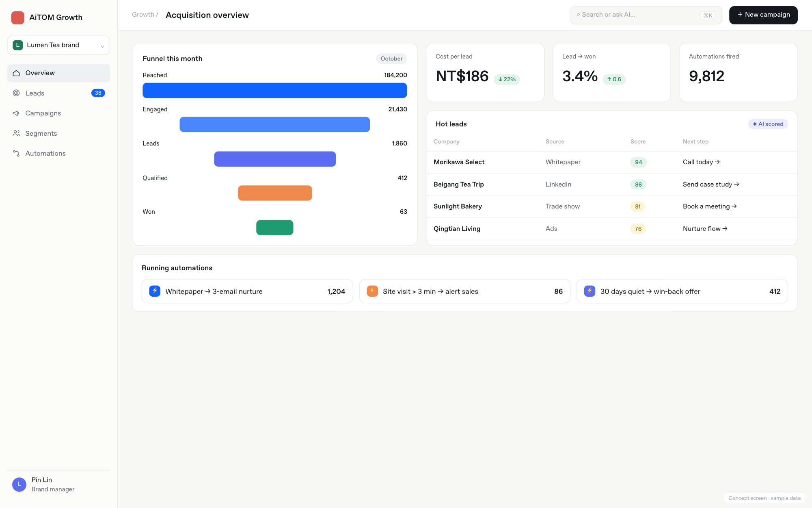The image size is (812, 508).
Task: Expand the Lumen Tea brand switcher chevron
Action: pyautogui.click(x=102, y=46)
